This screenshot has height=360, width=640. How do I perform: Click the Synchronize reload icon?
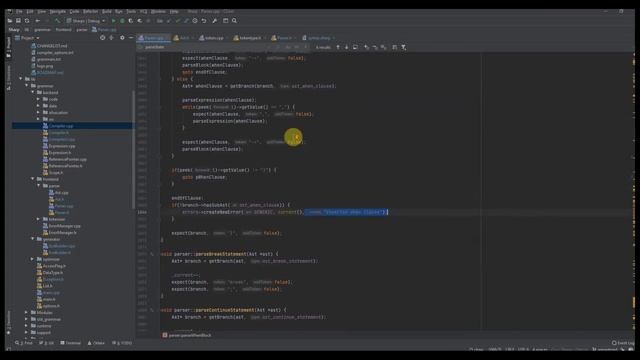[x=27, y=20]
